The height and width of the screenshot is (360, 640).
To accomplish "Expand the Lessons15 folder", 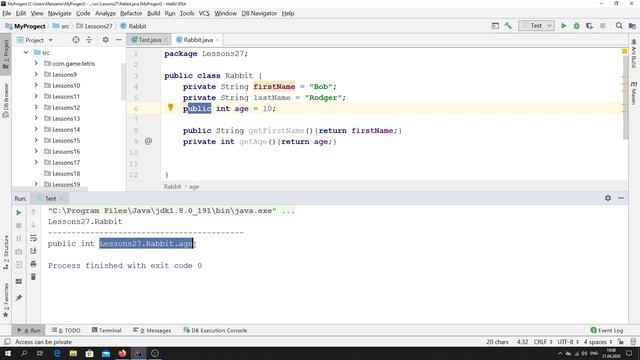I will coord(36,140).
